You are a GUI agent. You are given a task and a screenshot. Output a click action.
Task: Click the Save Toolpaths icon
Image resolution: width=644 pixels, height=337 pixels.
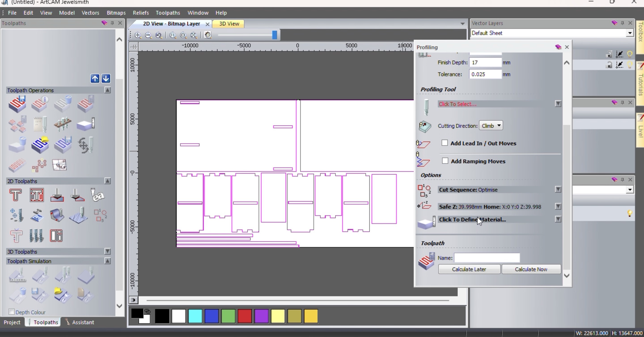(x=17, y=104)
